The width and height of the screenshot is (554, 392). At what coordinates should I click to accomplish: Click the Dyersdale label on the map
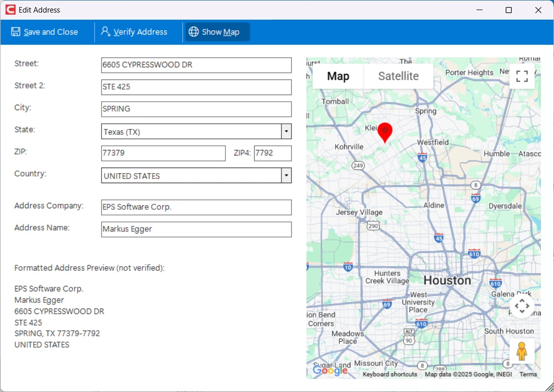click(x=505, y=206)
